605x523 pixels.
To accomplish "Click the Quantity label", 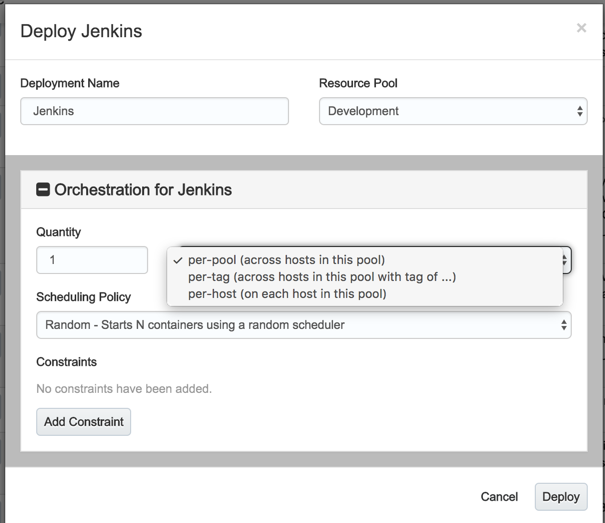I will tap(59, 232).
